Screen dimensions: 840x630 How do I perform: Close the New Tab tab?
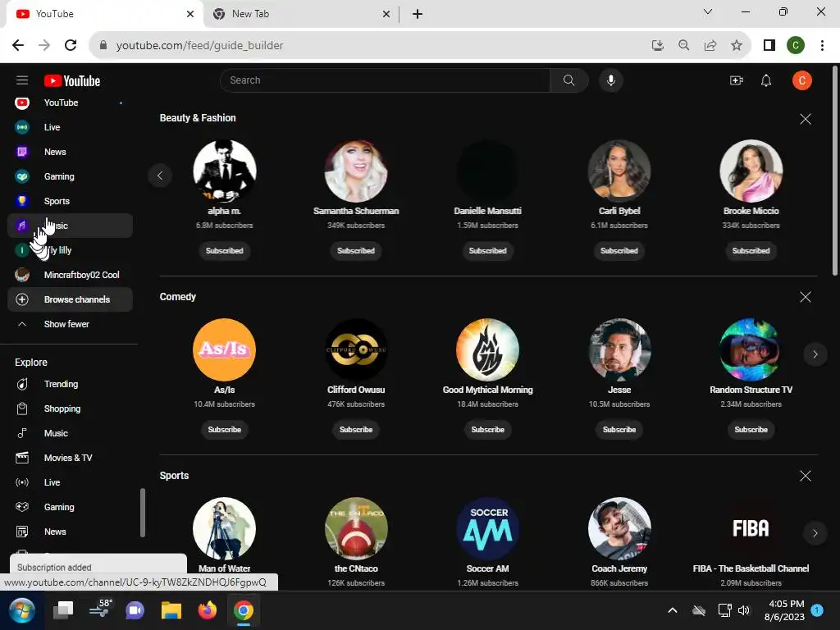386,15
